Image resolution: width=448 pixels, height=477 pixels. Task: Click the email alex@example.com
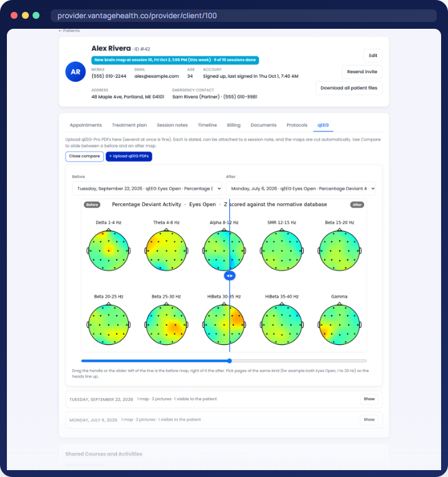pyautogui.click(x=157, y=76)
